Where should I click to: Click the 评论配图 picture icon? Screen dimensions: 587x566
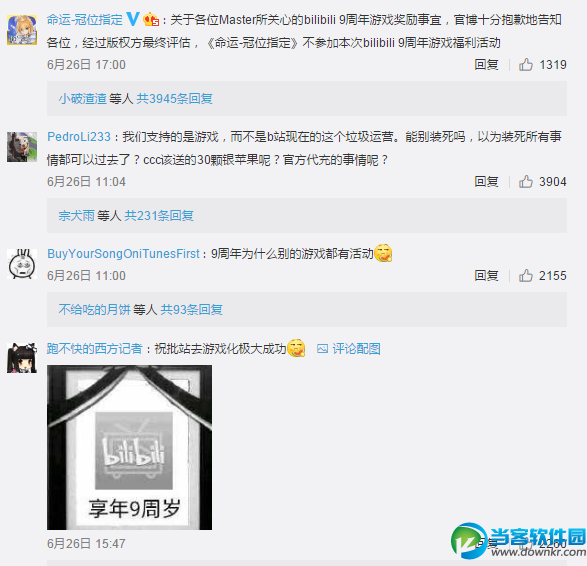322,349
